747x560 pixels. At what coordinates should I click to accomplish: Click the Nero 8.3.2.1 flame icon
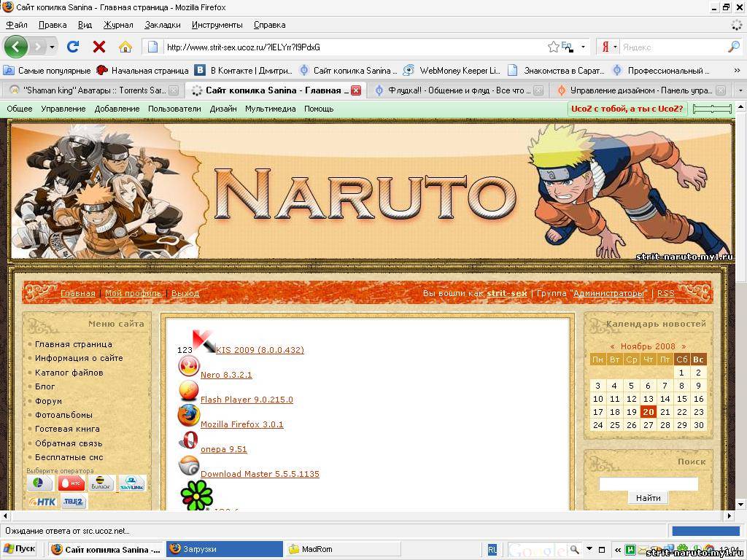click(x=189, y=366)
